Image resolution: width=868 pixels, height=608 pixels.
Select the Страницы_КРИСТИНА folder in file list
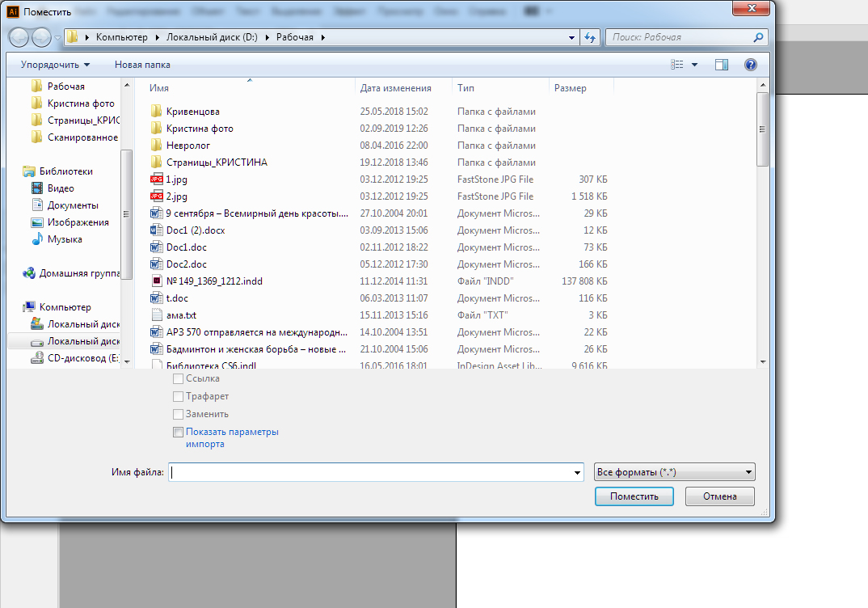(217, 163)
